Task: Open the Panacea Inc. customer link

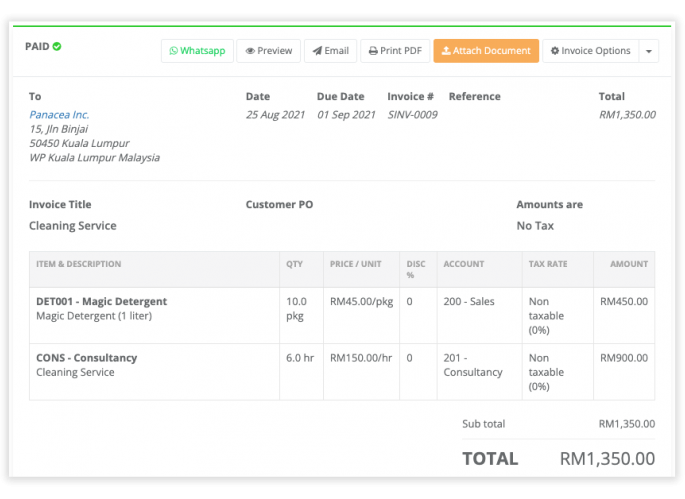Action: [x=59, y=114]
